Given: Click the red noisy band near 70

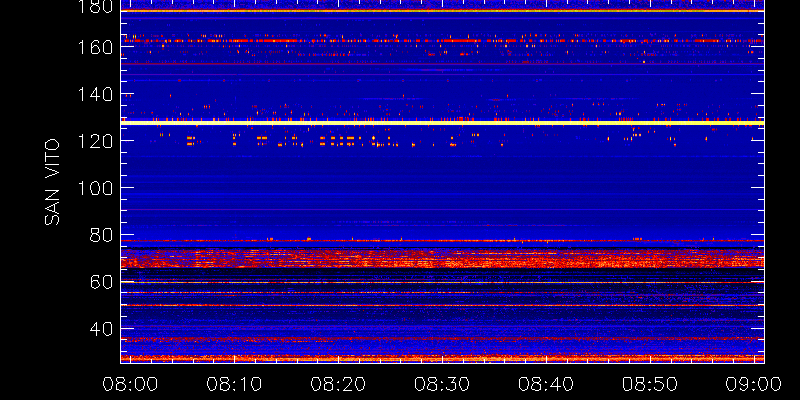Looking at the screenshot, I should [x=442, y=258].
